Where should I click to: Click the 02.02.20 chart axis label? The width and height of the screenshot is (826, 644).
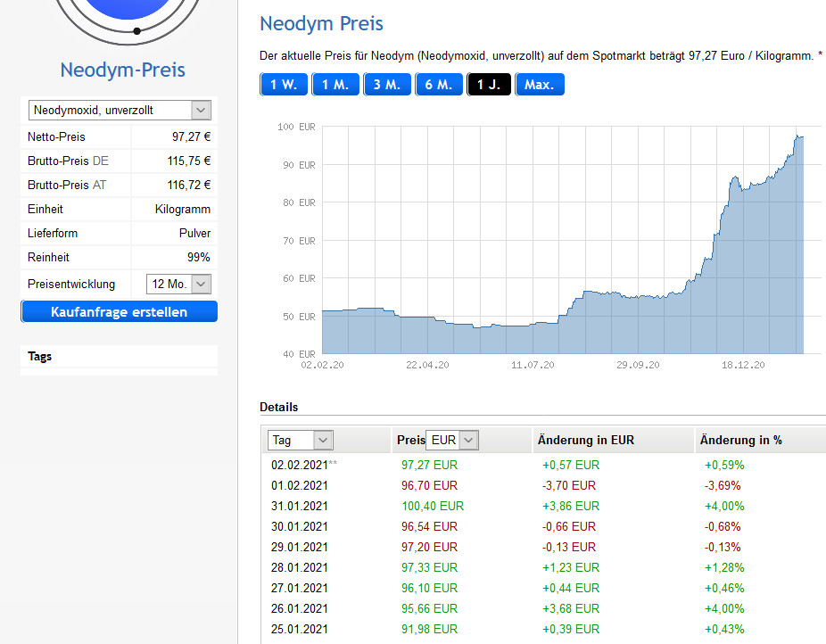pyautogui.click(x=322, y=365)
